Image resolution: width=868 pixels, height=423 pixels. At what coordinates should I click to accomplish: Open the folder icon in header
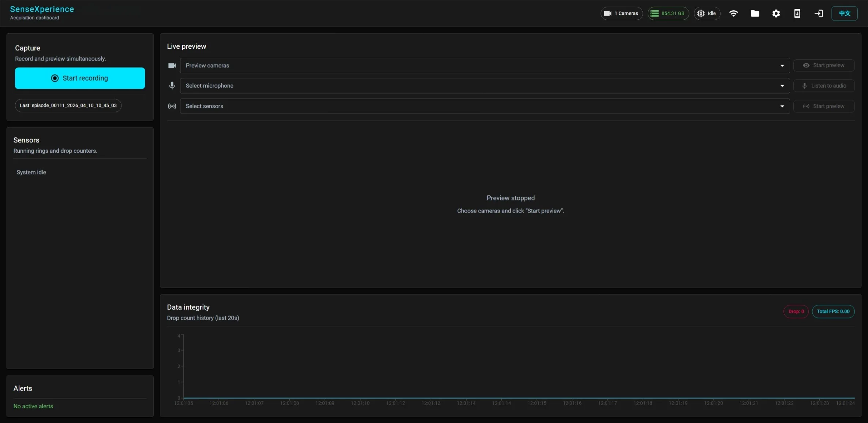pyautogui.click(x=755, y=14)
